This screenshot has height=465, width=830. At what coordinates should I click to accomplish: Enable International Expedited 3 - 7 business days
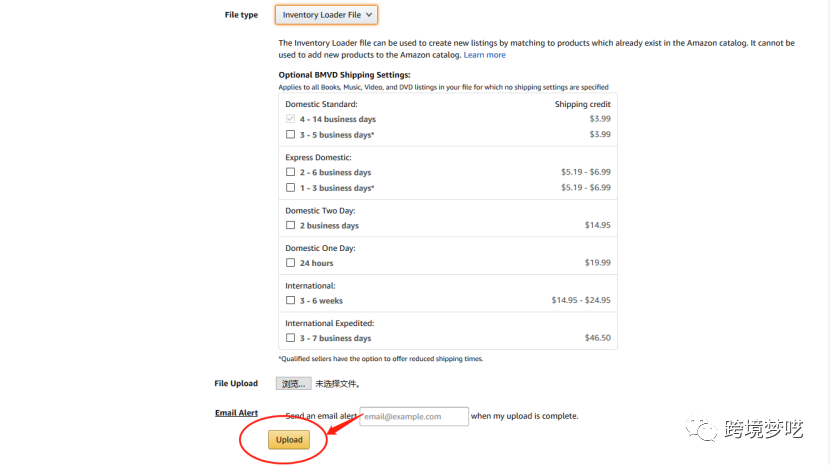point(290,338)
